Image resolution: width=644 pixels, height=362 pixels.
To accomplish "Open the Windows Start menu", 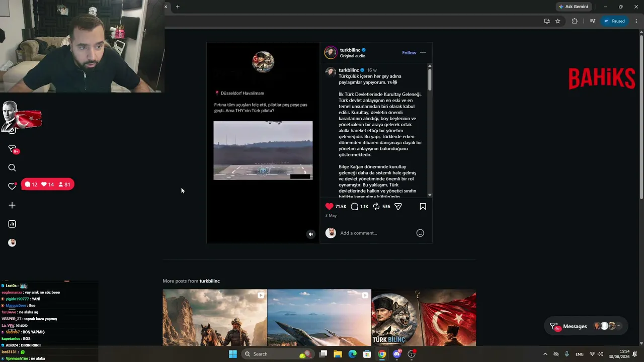I will (233, 354).
